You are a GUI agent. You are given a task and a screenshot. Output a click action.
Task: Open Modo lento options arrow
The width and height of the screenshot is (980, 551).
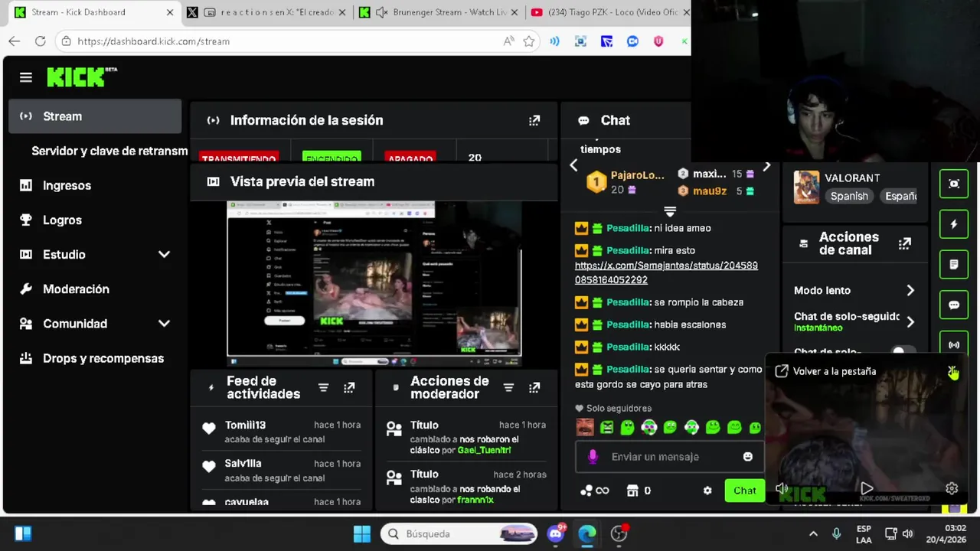[910, 291]
